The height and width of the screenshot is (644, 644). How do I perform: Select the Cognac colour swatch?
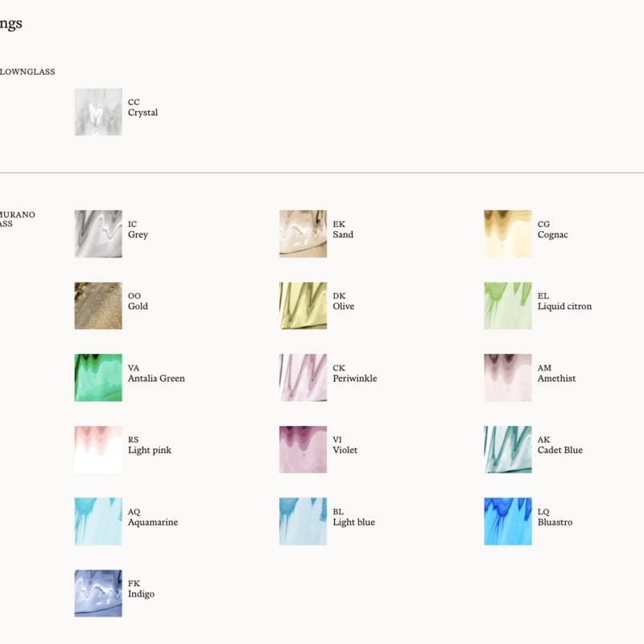click(x=508, y=233)
